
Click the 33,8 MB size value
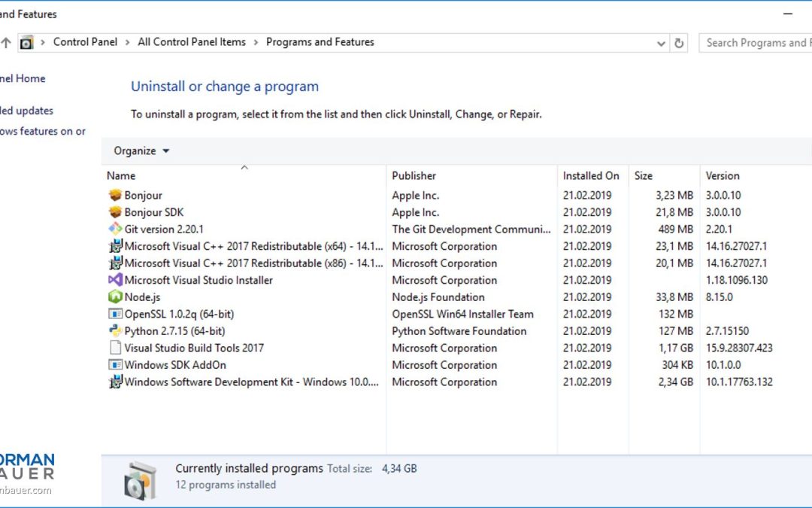click(674, 297)
